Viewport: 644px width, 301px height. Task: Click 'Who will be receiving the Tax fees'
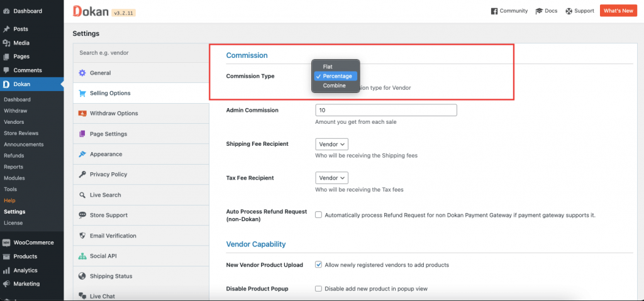tap(359, 190)
